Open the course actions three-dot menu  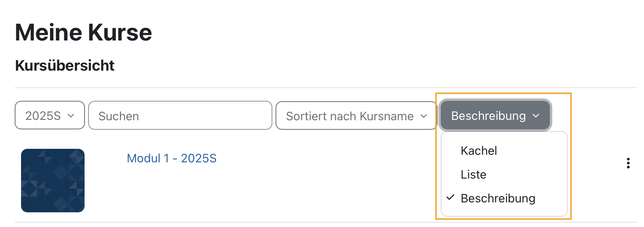[x=628, y=163]
